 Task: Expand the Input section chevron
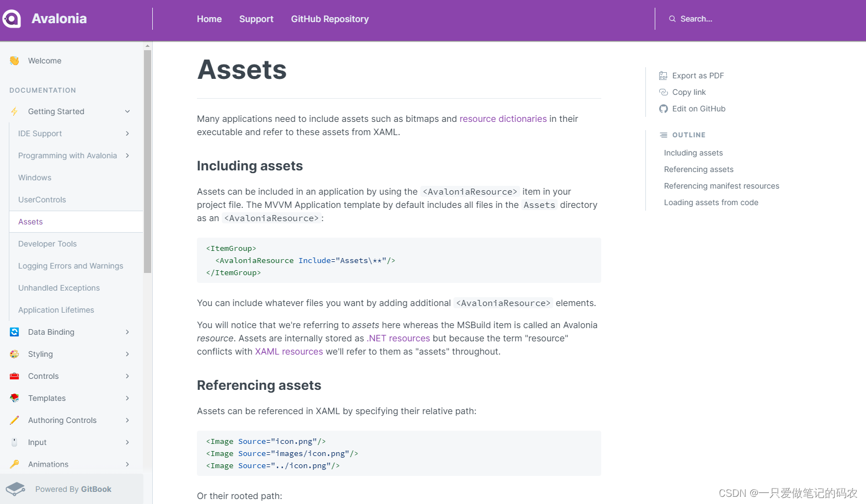(127, 442)
